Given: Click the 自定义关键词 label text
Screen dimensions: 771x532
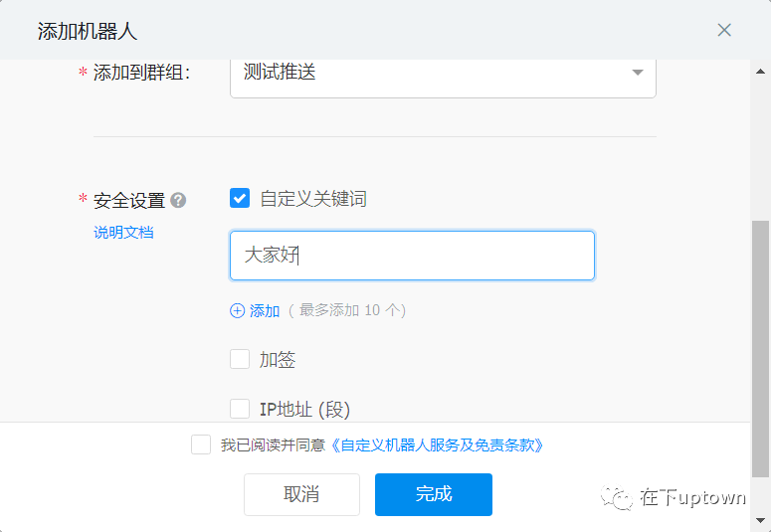Looking at the screenshot, I should click(313, 199).
